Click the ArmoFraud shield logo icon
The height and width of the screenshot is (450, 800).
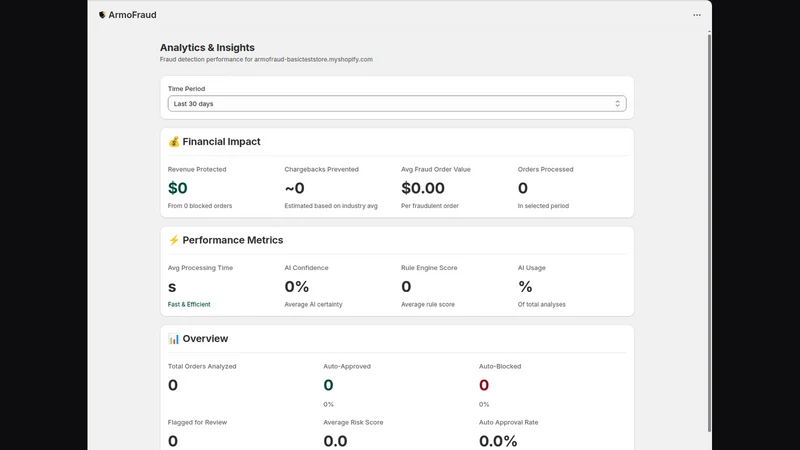(x=102, y=15)
